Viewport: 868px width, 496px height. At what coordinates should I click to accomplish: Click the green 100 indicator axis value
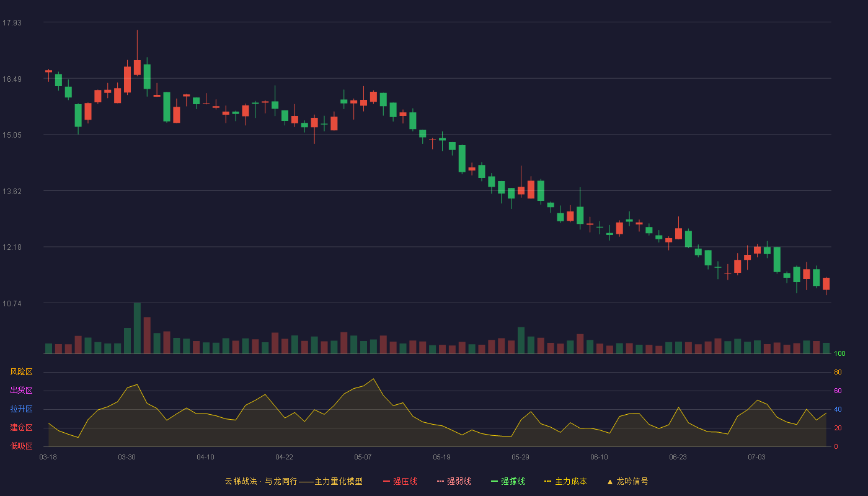click(x=840, y=354)
